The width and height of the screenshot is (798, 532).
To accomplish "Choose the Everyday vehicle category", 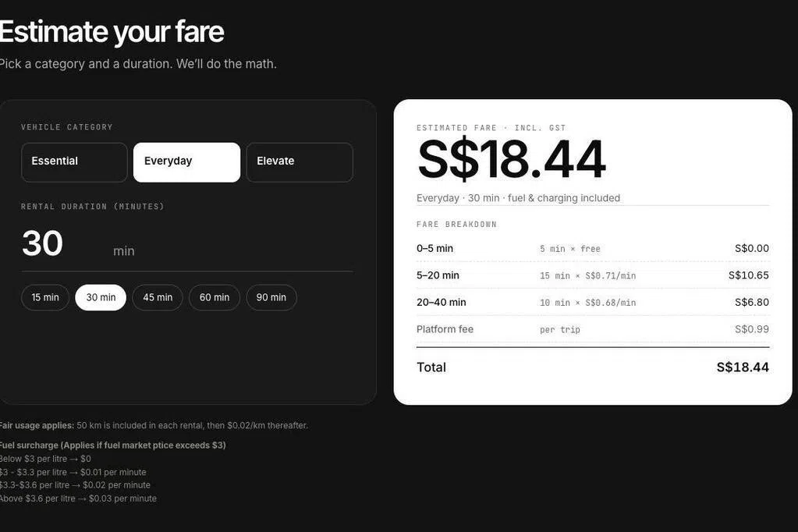I will tap(186, 162).
